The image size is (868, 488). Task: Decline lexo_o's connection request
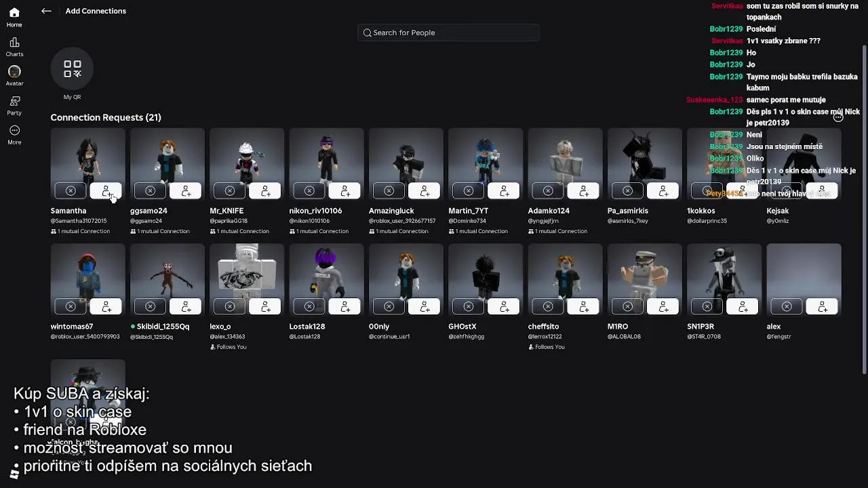[x=229, y=307]
